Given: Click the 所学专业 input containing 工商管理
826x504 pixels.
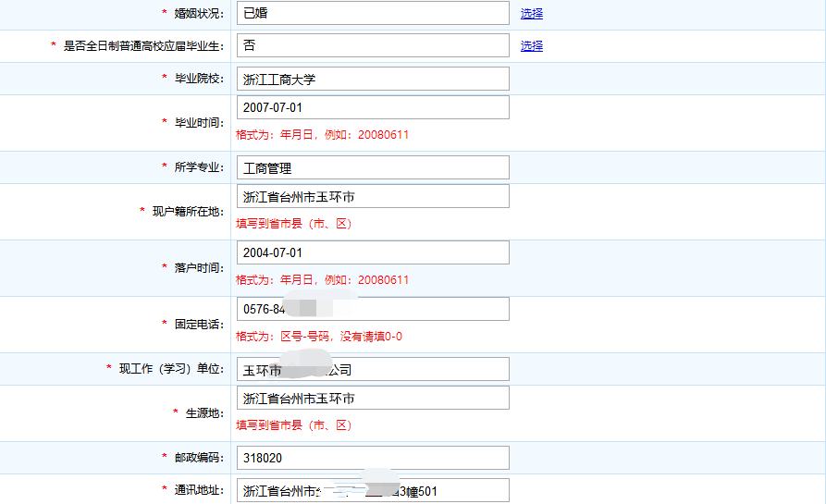Looking at the screenshot, I should [373, 168].
